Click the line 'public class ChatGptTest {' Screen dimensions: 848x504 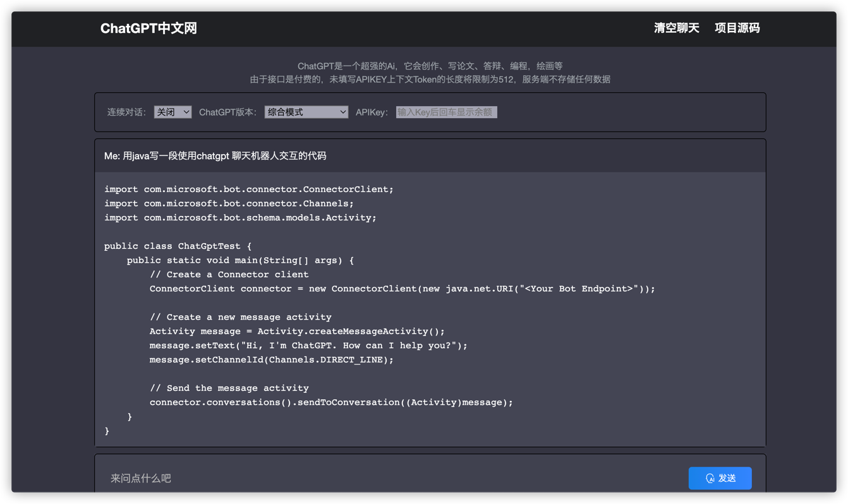click(x=178, y=246)
